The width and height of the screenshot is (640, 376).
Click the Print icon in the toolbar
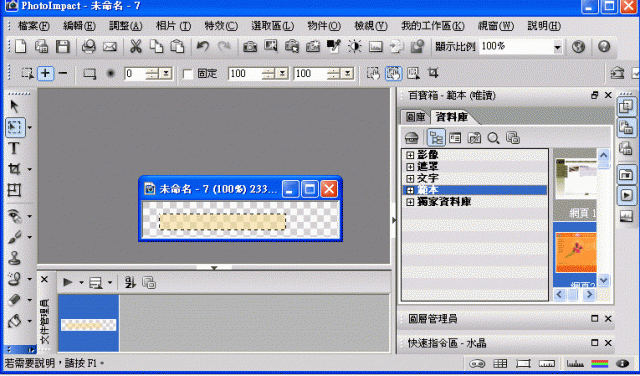point(89,47)
